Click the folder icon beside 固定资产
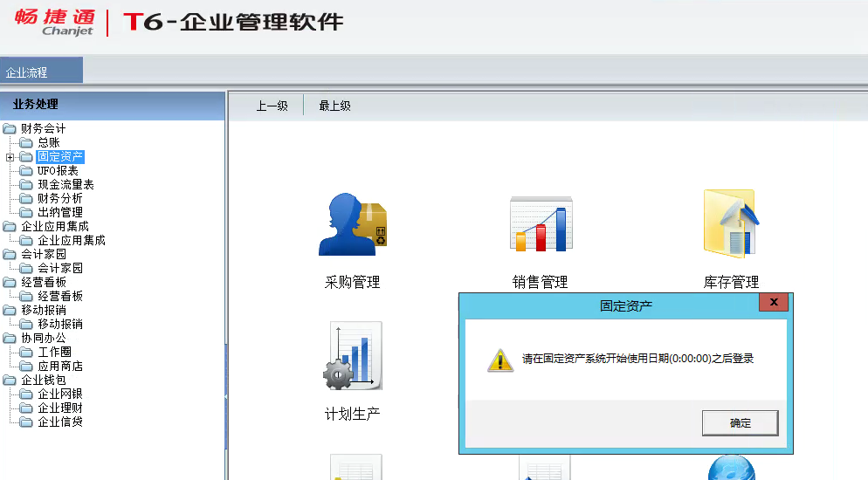The image size is (868, 480). click(x=26, y=157)
